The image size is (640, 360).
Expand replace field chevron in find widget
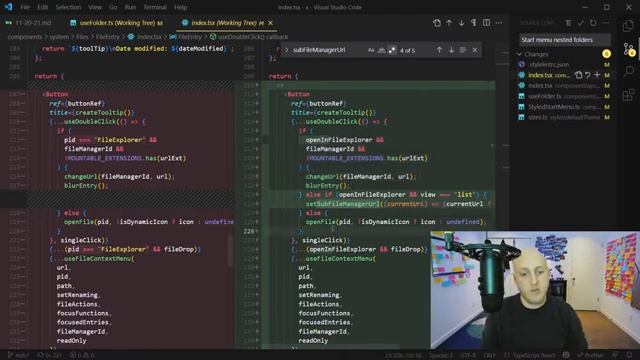click(286, 50)
